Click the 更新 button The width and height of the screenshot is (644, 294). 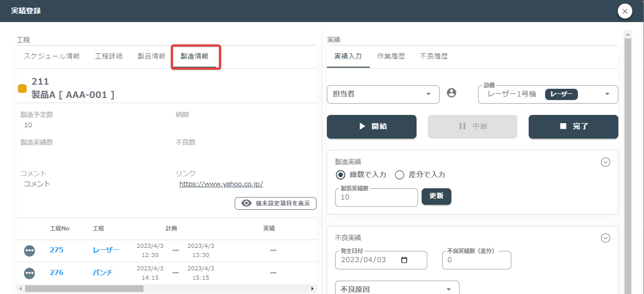click(x=437, y=197)
